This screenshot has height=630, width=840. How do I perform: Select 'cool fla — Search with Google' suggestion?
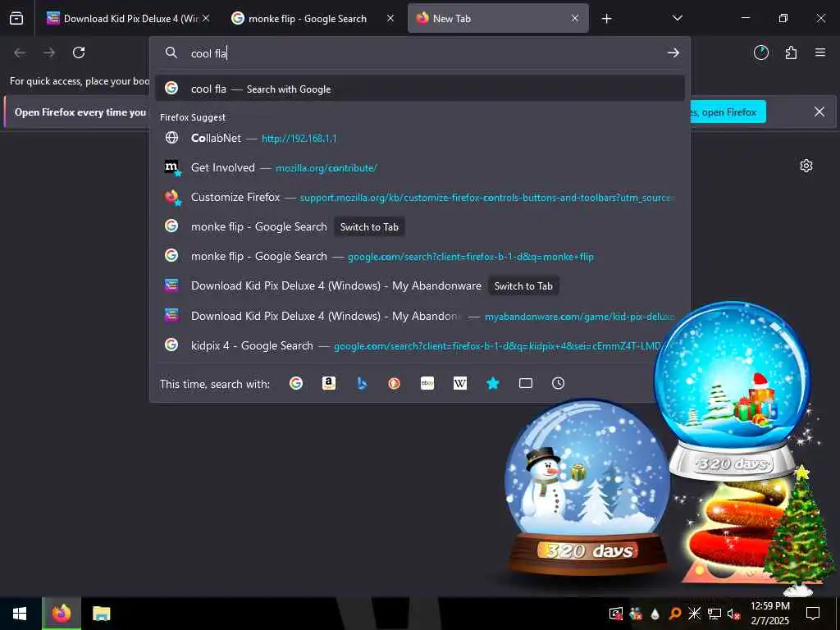419,89
